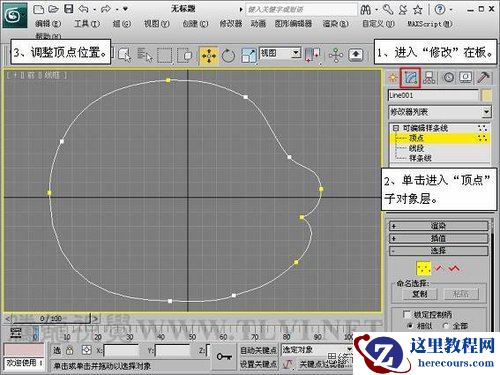Click the Select by Name list icon
This screenshot has height=375, width=500.
145,55
